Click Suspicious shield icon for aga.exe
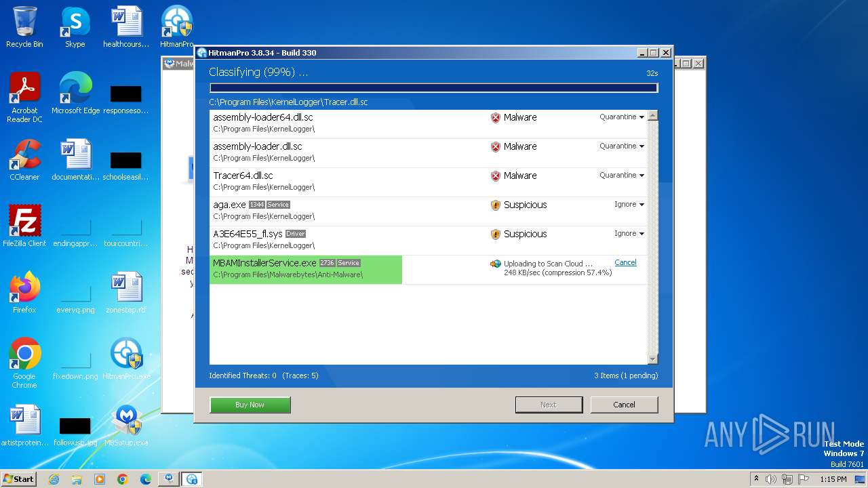Screen dimensions: 868x488 tap(496, 205)
